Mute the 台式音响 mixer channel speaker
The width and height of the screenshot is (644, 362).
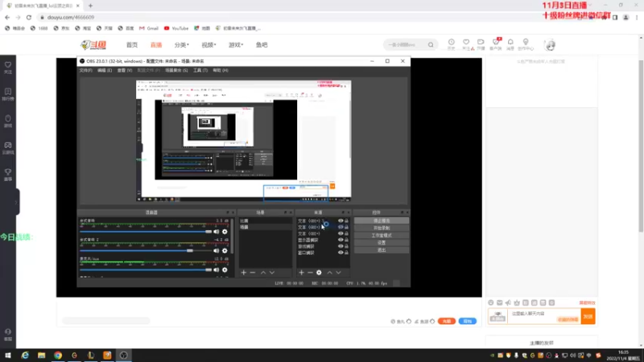point(216,232)
